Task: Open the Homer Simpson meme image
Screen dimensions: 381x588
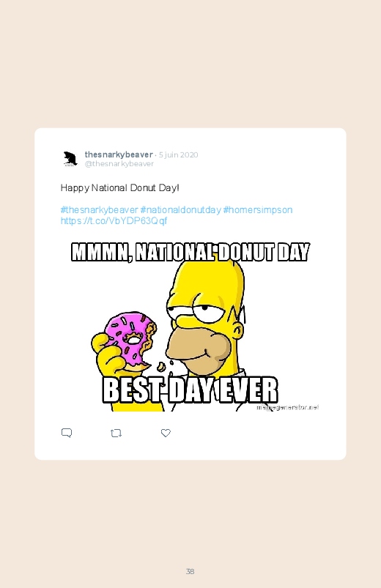Action: [x=190, y=326]
